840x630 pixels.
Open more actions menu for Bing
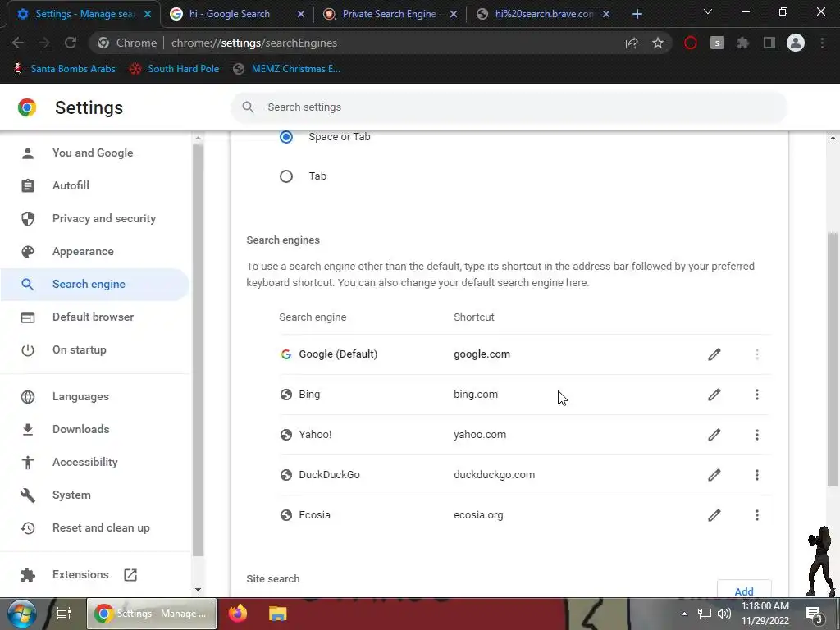click(x=756, y=395)
